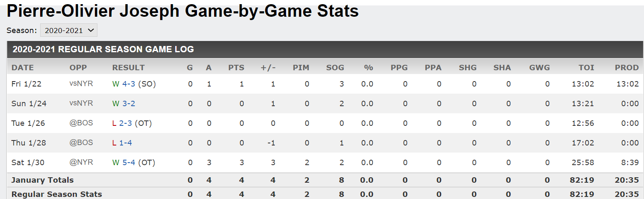Image resolution: width=644 pixels, height=199 pixels.
Task: Select the @BOS opponent on Tue 1/26
Action: pos(81,123)
